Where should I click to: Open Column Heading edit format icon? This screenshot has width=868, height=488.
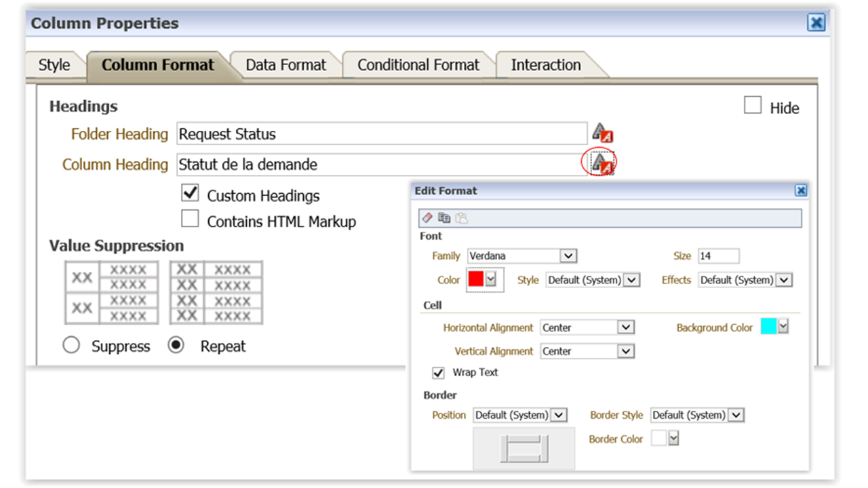click(602, 163)
